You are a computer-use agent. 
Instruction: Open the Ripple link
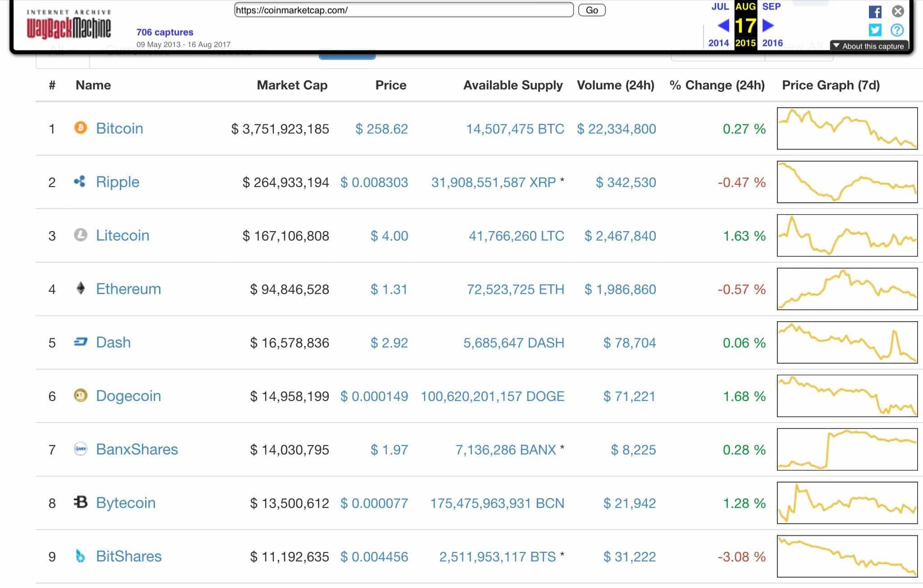(118, 182)
